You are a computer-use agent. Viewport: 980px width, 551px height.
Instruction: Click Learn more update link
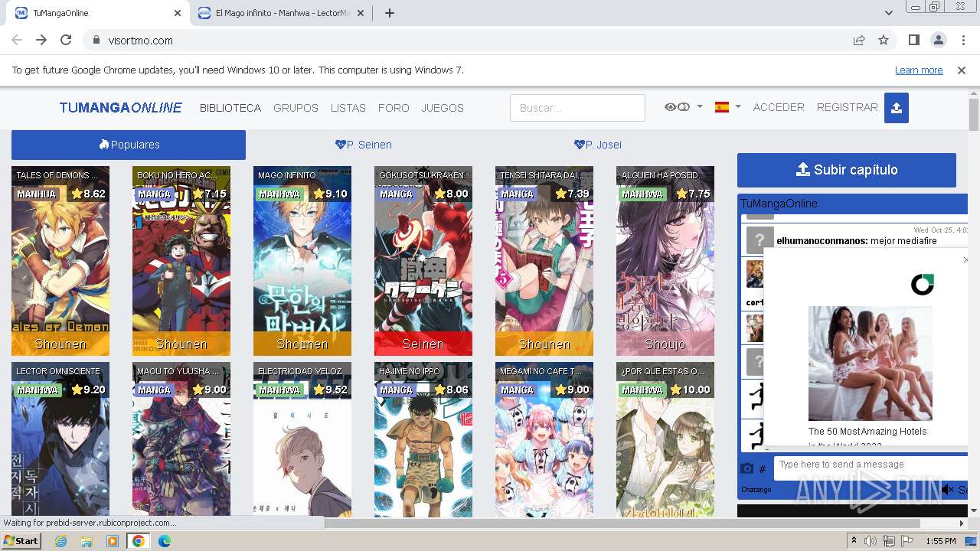point(919,70)
